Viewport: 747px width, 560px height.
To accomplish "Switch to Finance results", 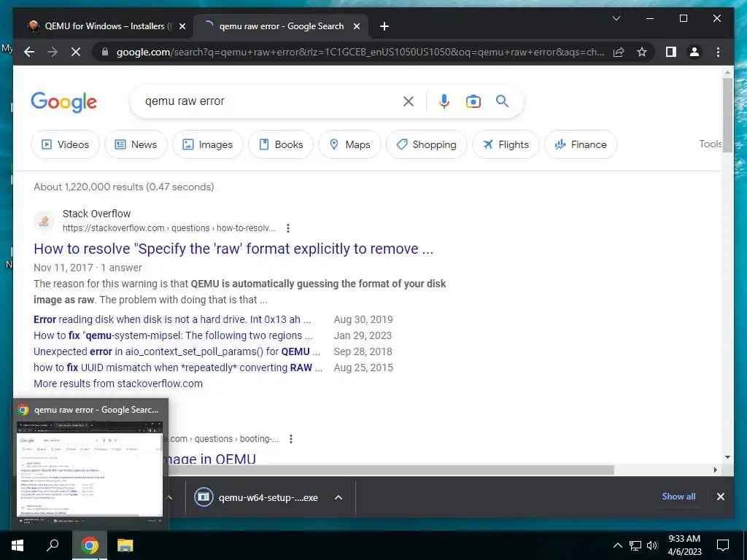I will tap(581, 144).
